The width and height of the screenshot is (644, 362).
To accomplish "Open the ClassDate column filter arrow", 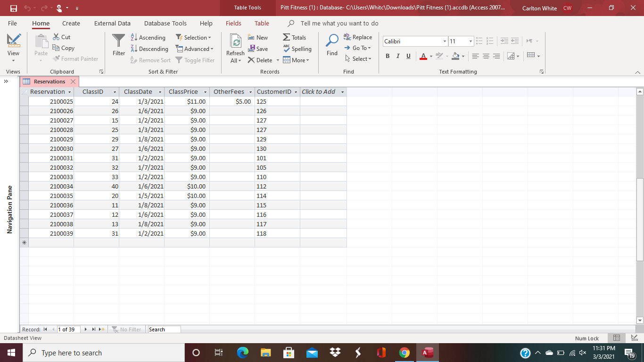I will [159, 91].
